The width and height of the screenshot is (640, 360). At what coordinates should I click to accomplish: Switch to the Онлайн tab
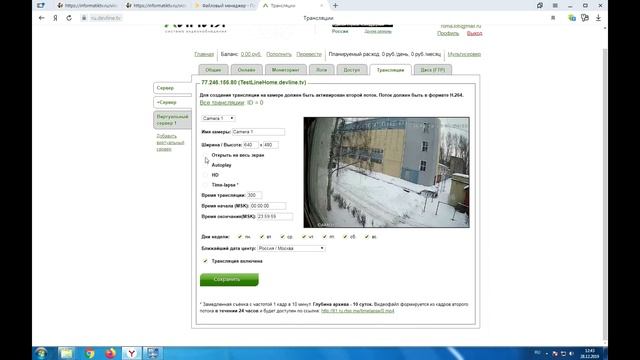247,70
